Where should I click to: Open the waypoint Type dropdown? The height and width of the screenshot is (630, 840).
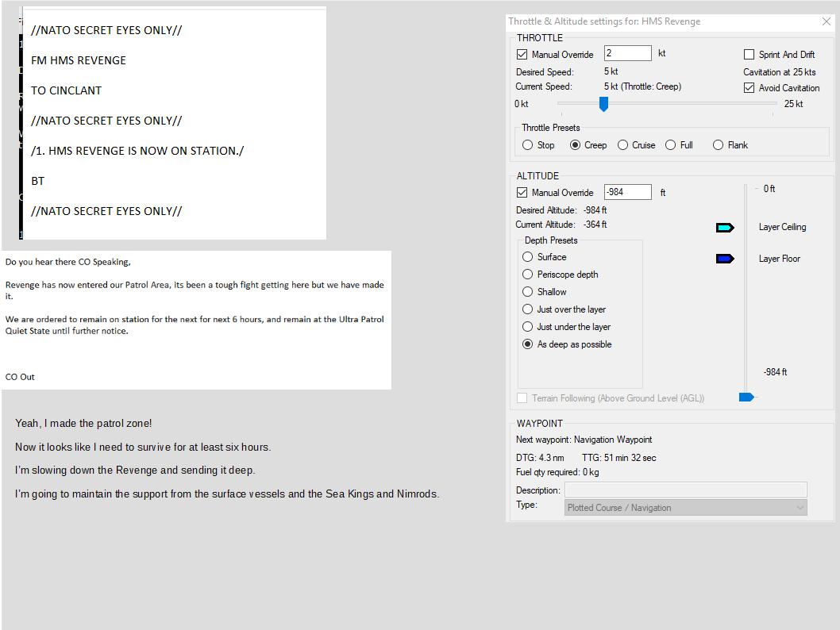point(686,508)
